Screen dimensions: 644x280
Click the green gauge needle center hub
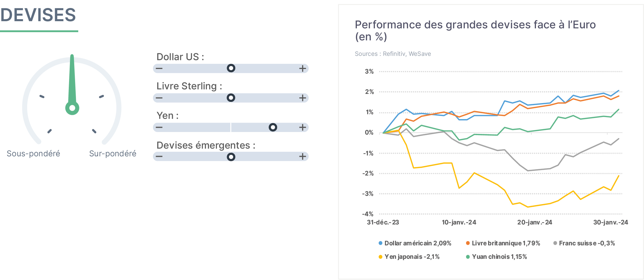[x=72, y=108]
